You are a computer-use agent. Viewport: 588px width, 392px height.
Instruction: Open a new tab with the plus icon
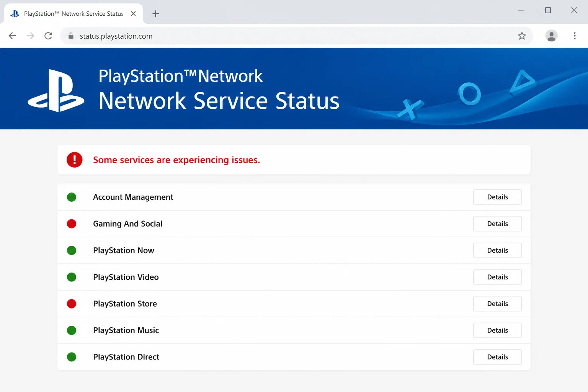tap(155, 14)
